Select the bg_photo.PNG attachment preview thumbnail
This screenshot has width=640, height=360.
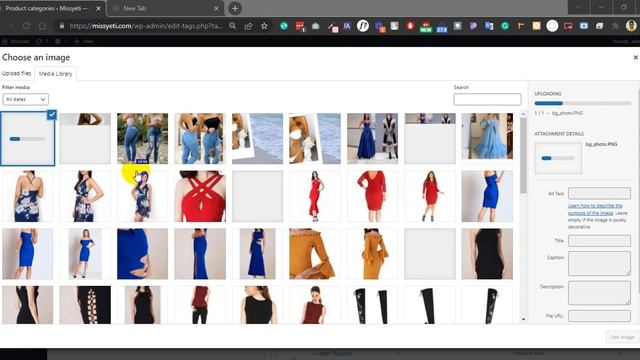pos(558,158)
